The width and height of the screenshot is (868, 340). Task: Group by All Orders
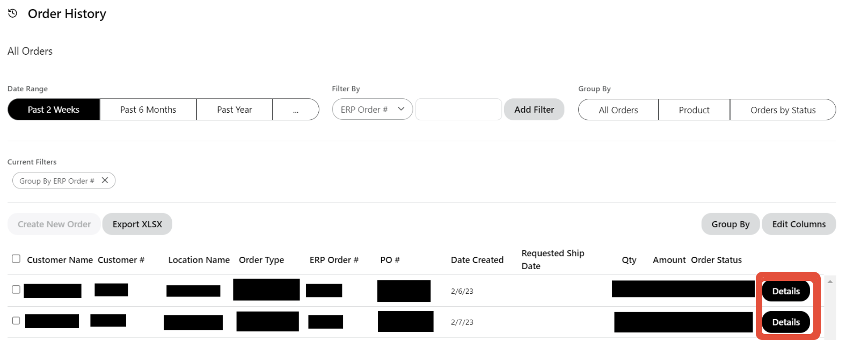point(618,110)
